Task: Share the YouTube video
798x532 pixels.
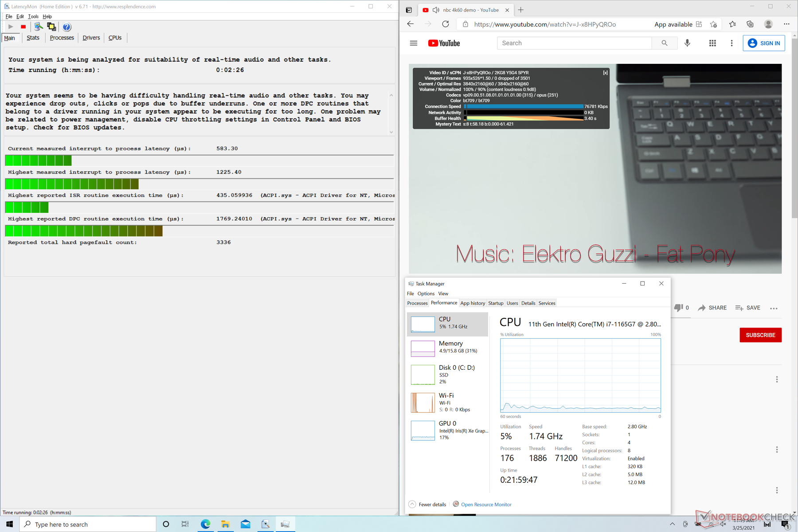Action: coord(712,308)
